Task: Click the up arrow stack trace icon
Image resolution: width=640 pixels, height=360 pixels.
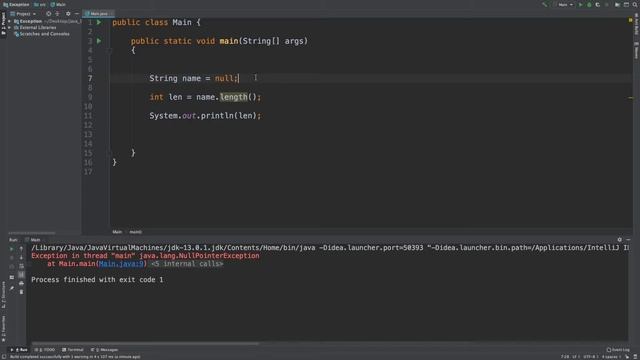Action: pos(21,249)
